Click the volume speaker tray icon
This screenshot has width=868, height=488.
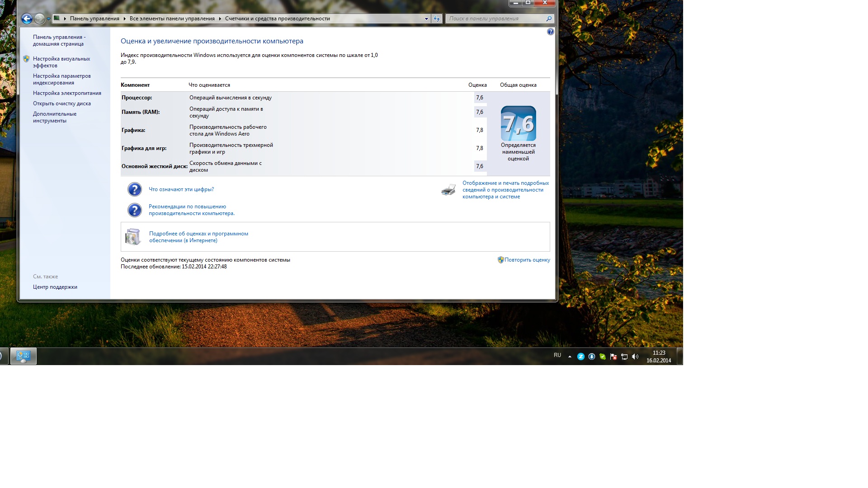tap(635, 357)
